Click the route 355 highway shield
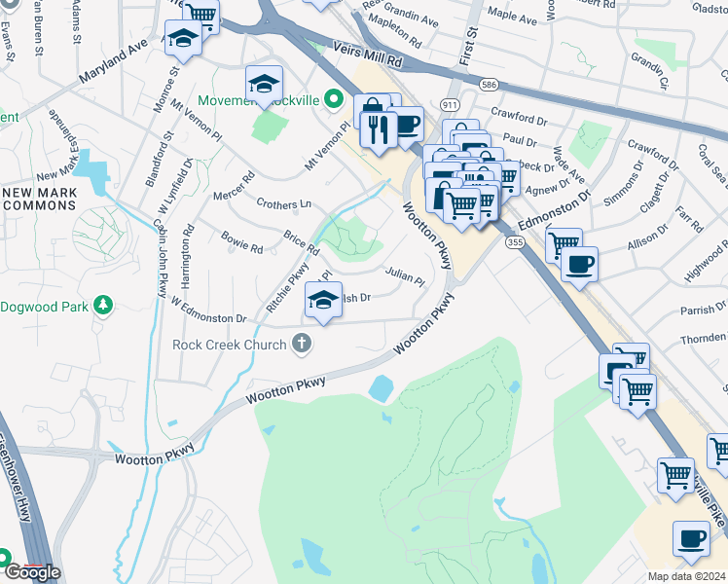The width and height of the screenshot is (728, 584). tap(516, 241)
